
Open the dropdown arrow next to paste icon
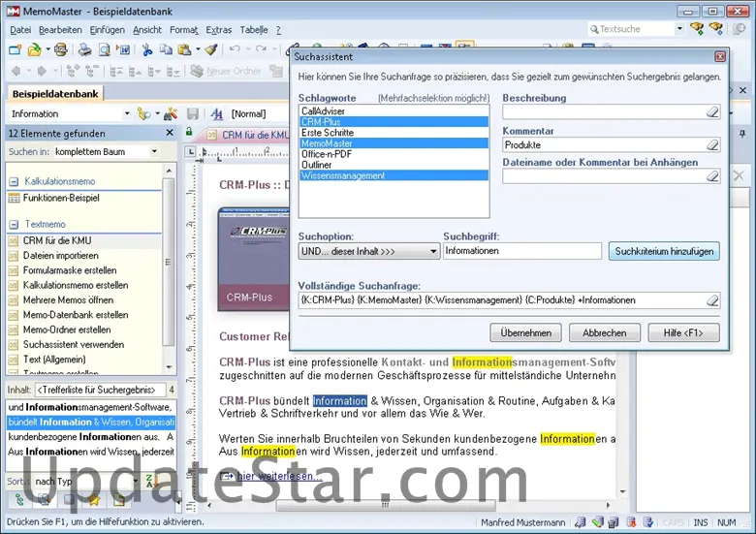(x=198, y=49)
